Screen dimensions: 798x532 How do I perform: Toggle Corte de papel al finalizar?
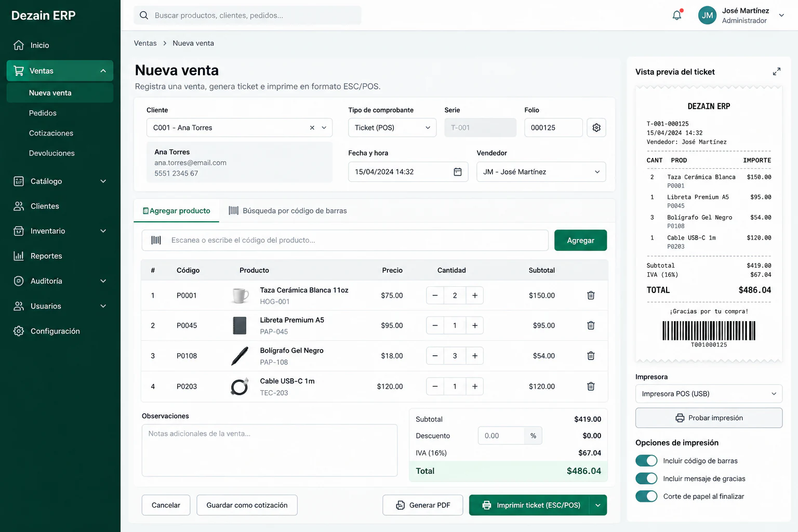click(646, 496)
